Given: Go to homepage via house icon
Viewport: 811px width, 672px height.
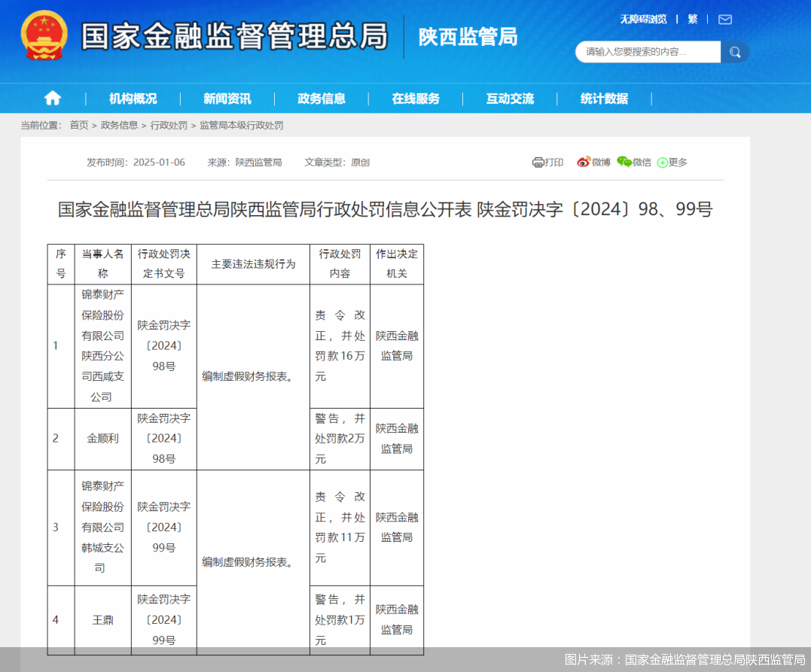Looking at the screenshot, I should pos(52,99).
